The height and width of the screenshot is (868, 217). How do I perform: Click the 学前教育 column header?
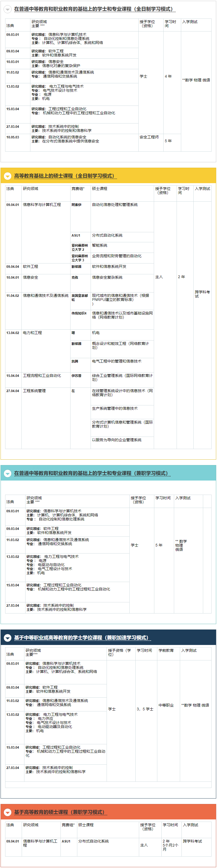166,651
